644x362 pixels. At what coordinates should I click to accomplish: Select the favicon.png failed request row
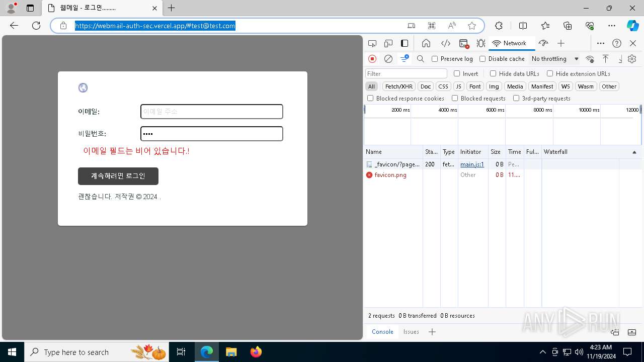tap(503, 175)
